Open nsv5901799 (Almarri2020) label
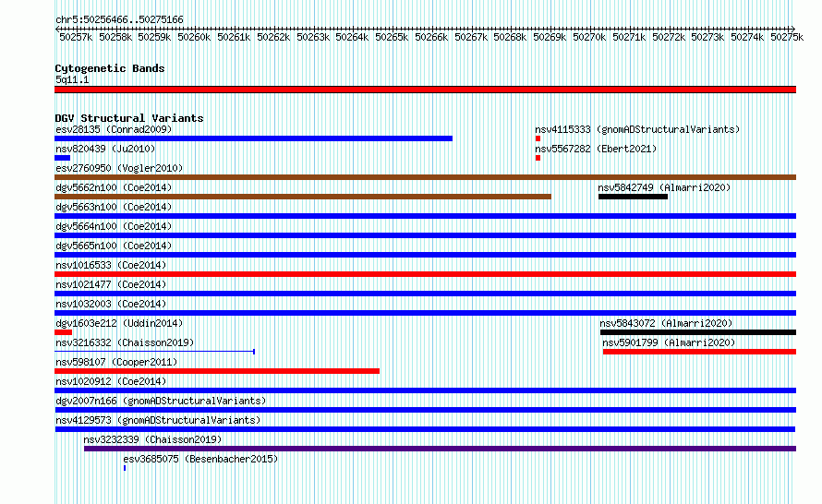Image resolution: width=822 pixels, height=504 pixels. click(x=669, y=342)
